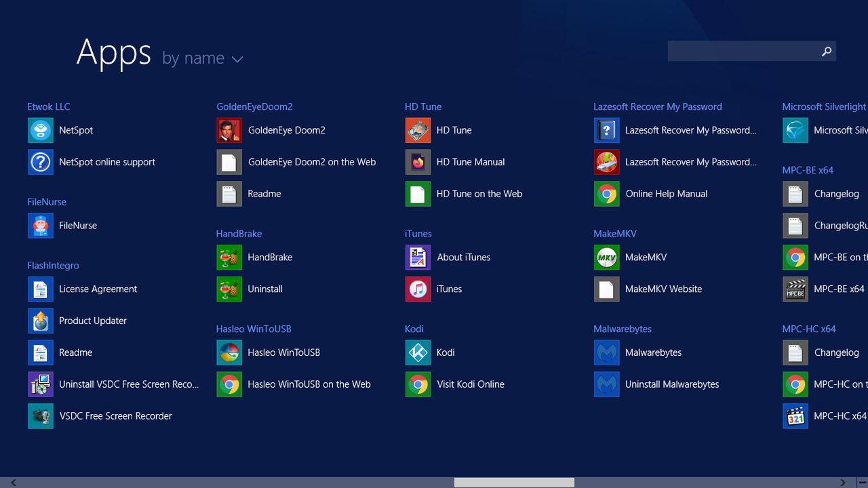Open the MPC-HC x64 player icon
The height and width of the screenshot is (488, 868).
(x=795, y=416)
